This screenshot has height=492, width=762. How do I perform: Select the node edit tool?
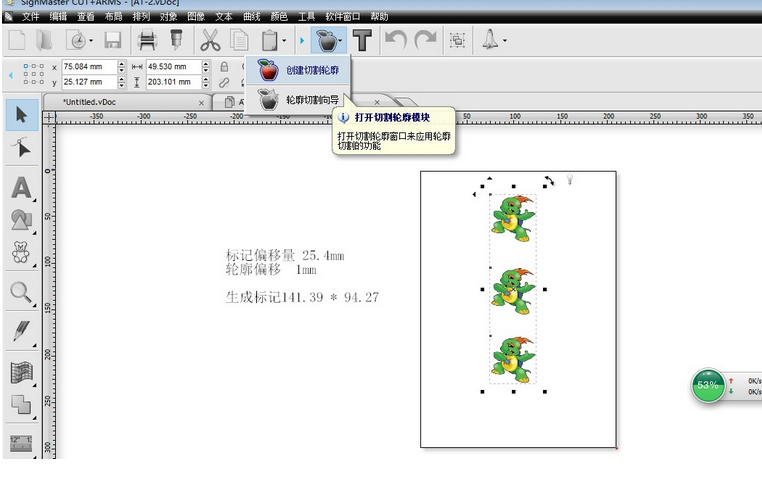click(21, 149)
